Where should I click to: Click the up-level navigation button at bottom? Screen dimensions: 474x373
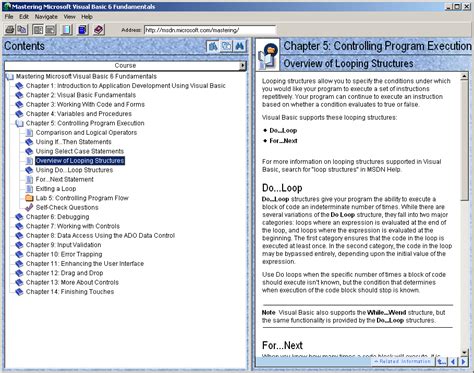coord(442,361)
